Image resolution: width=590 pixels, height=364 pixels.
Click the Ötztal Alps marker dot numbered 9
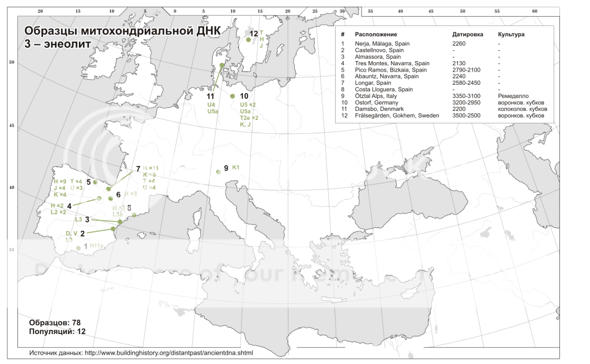[219, 171]
